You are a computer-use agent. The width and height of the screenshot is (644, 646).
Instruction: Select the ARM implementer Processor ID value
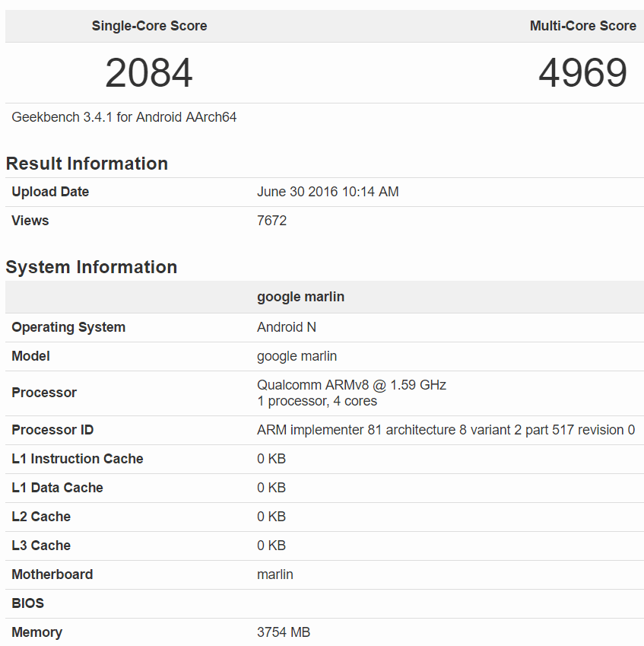coord(446,430)
